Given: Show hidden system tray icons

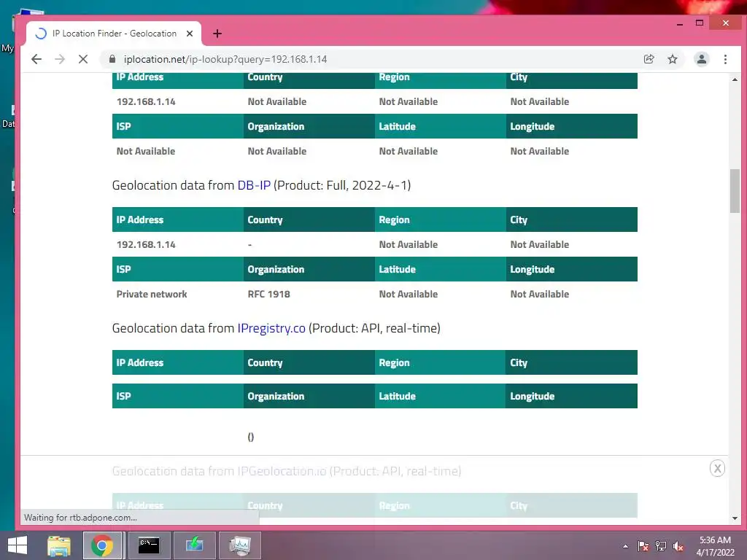Looking at the screenshot, I should point(625,546).
